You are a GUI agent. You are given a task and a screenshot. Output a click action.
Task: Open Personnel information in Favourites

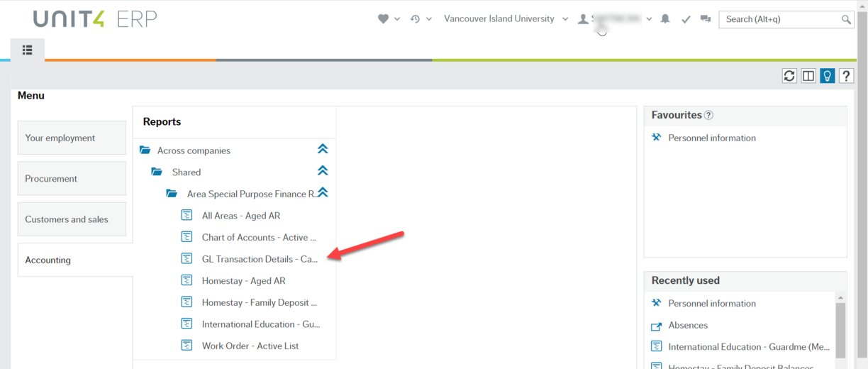[x=712, y=138]
